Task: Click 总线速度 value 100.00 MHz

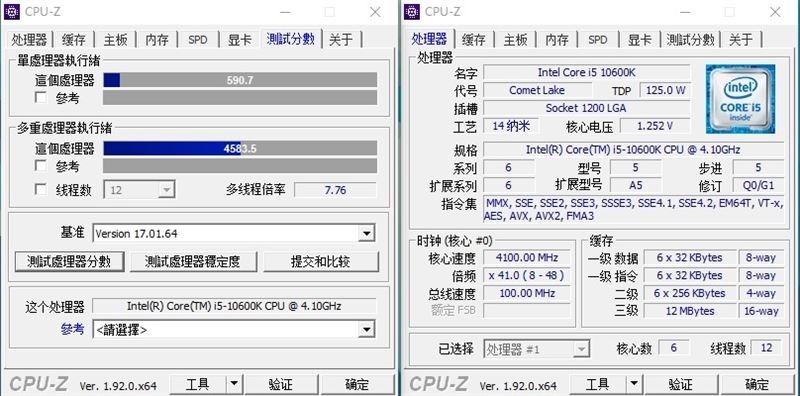Action: (527, 293)
